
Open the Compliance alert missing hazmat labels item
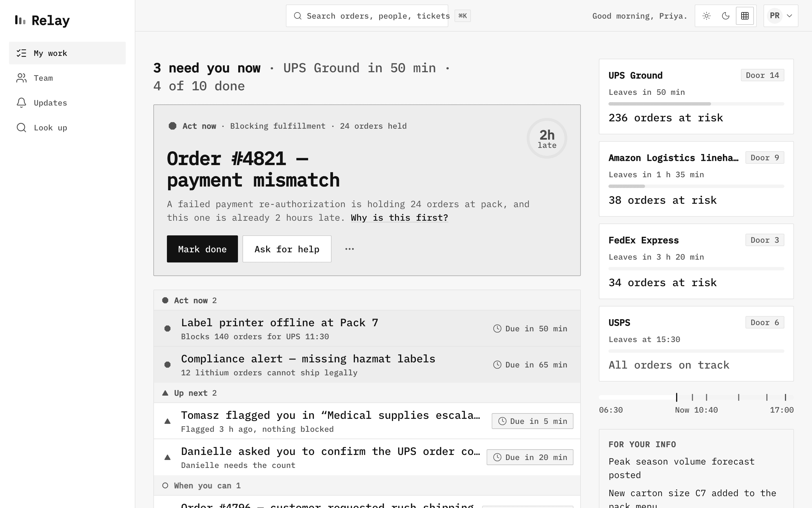367,365
